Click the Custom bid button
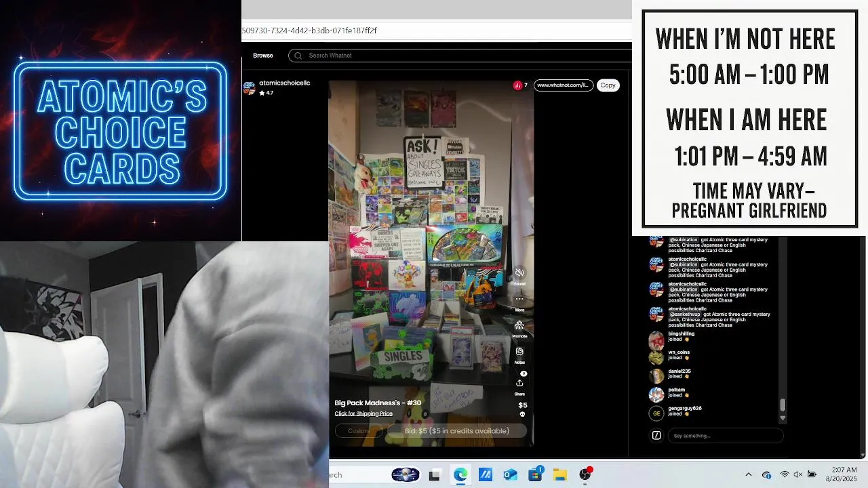This screenshot has height=488, width=868. click(358, 431)
